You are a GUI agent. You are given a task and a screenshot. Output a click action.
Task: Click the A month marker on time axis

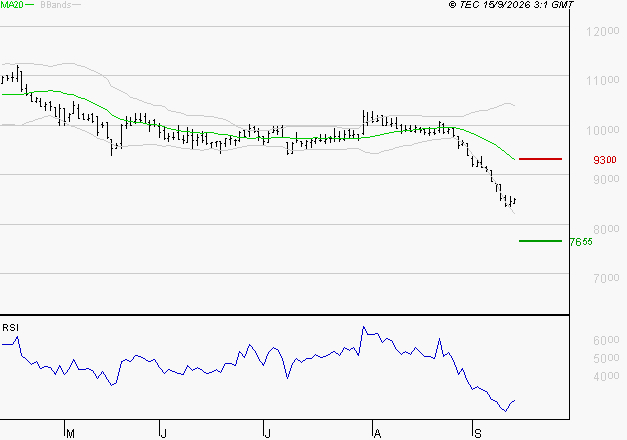point(377,433)
